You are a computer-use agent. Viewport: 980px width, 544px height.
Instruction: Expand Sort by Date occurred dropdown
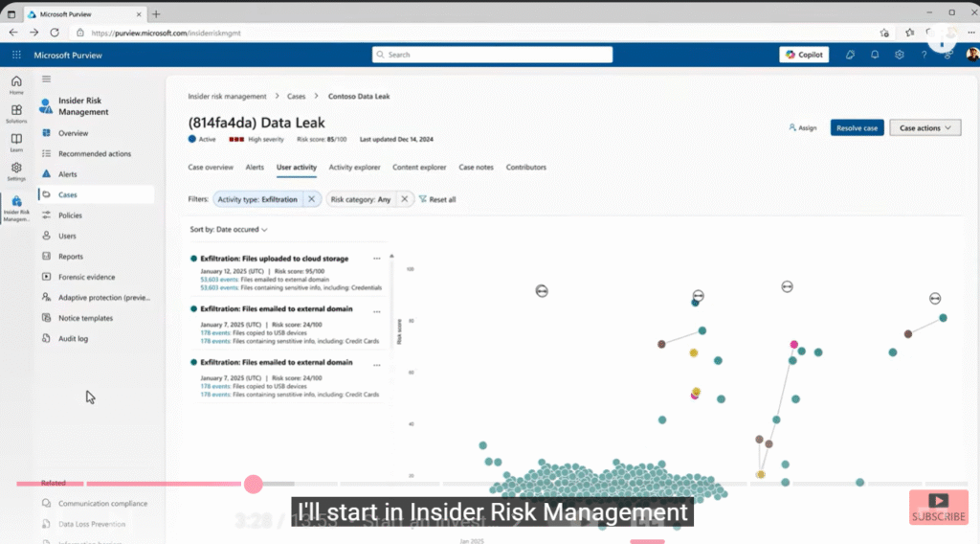(x=229, y=230)
